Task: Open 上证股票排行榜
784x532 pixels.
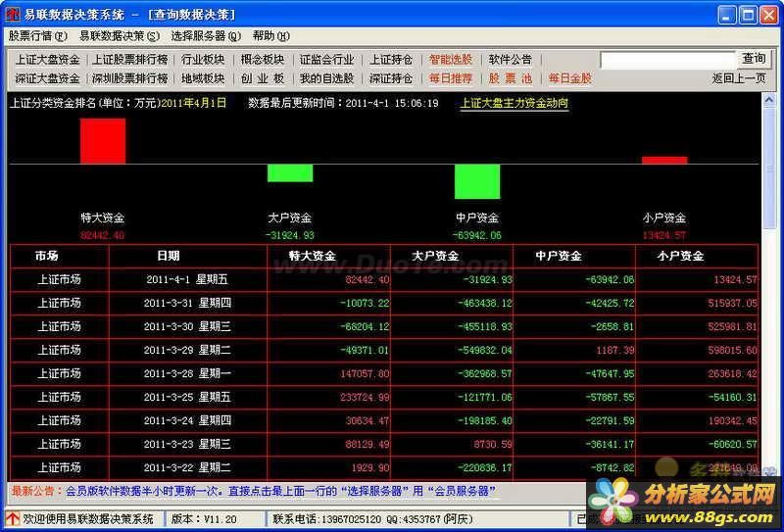Action: pyautogui.click(x=130, y=60)
